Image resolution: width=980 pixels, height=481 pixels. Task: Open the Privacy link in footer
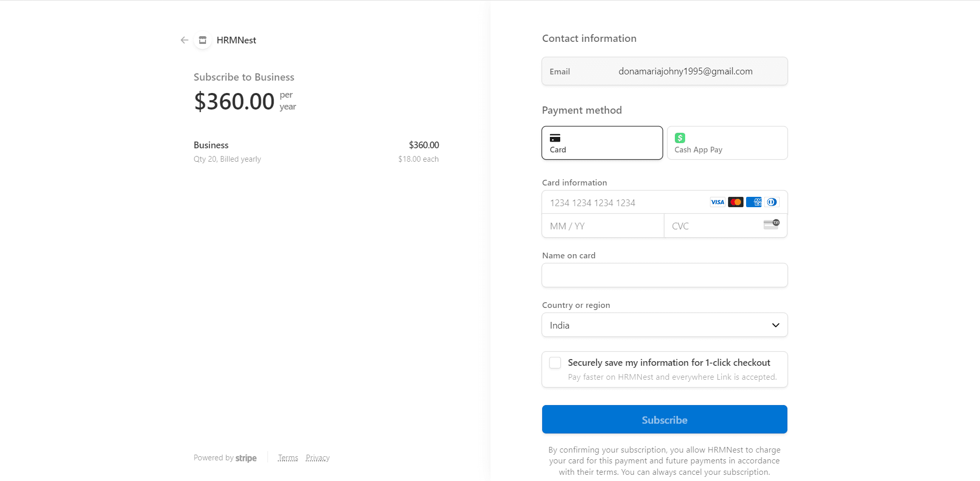click(318, 458)
